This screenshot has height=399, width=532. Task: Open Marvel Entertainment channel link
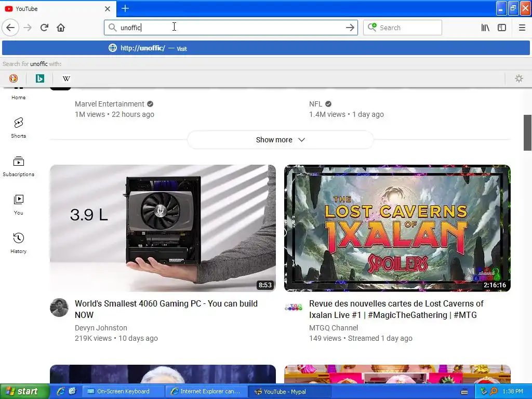point(109,104)
